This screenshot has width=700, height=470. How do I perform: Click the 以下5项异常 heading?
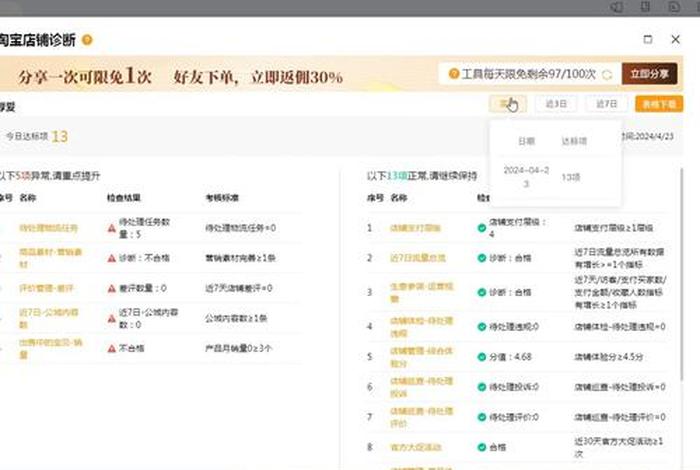coord(50,176)
